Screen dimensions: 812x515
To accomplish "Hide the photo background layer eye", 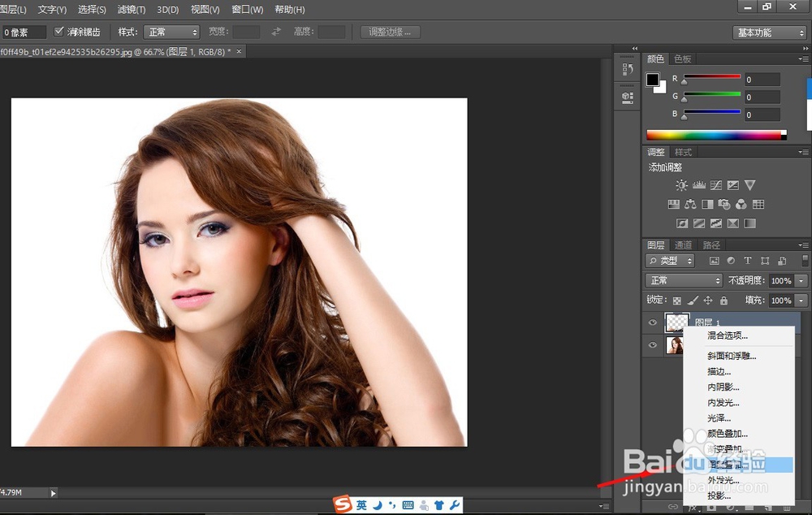I will (x=653, y=345).
